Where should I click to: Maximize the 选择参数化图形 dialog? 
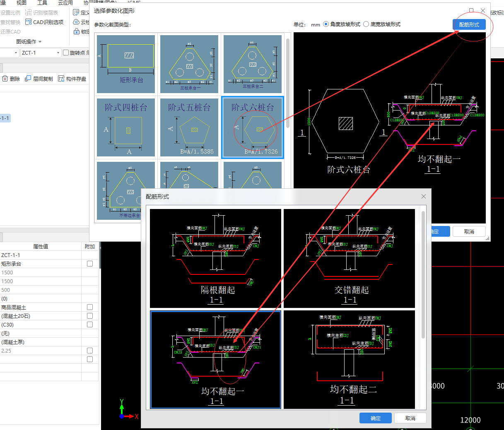tap(471, 11)
